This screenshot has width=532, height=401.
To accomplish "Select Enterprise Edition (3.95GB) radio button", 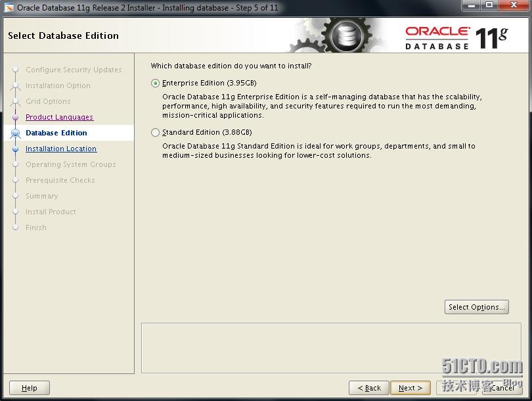I will (x=155, y=83).
